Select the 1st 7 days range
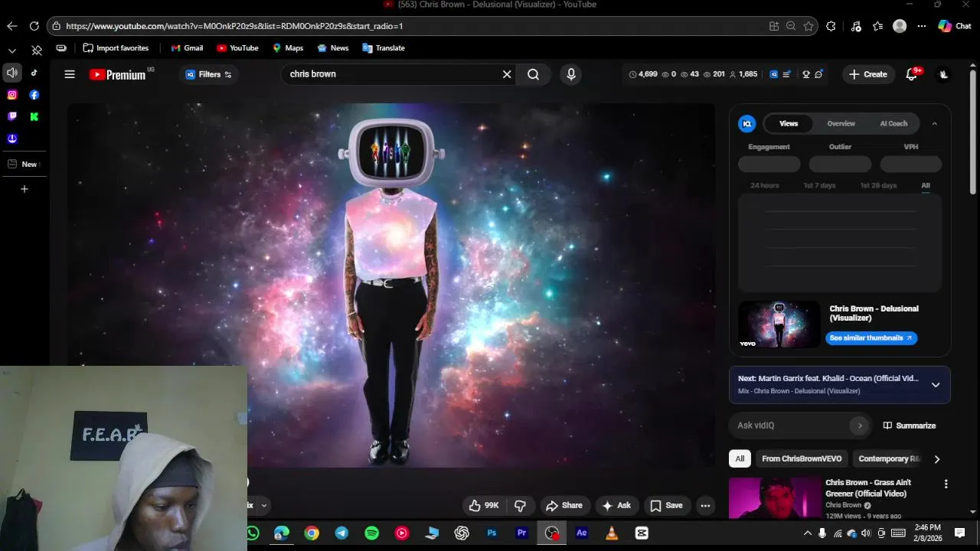The image size is (980, 551). (x=819, y=185)
